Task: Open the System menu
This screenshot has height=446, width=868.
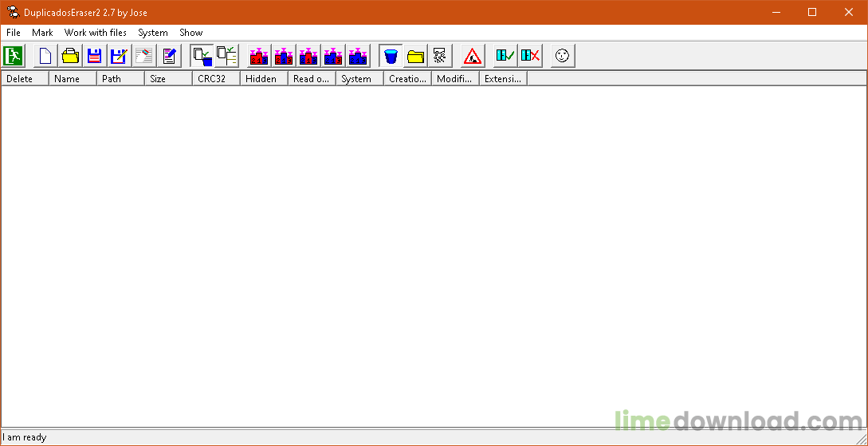Action: (x=153, y=33)
